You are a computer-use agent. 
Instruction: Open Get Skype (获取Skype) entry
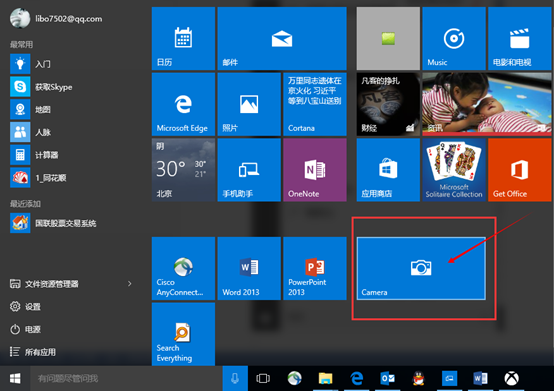pos(41,87)
